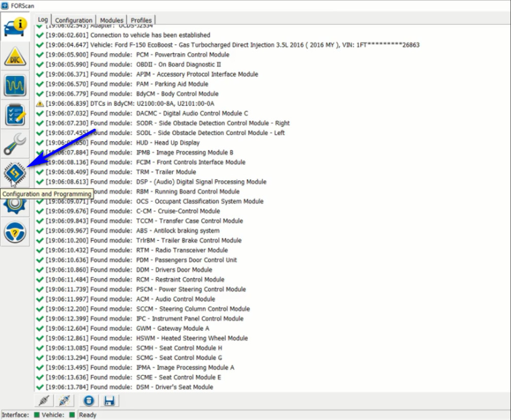Open the Help steering wheel icon
Image resolution: width=511 pixels, height=420 pixels.
pos(15,232)
